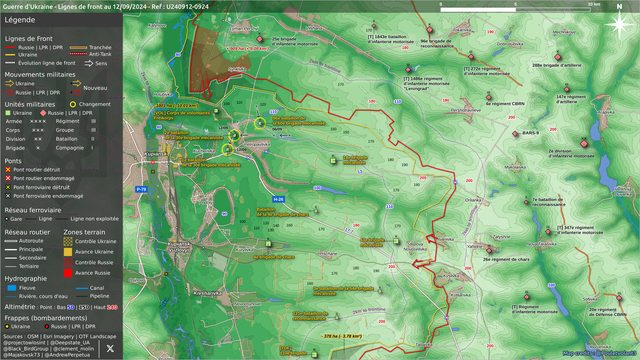The image size is (640, 360).
Task: Click the distance scale bar
Action: [x=515, y=9]
